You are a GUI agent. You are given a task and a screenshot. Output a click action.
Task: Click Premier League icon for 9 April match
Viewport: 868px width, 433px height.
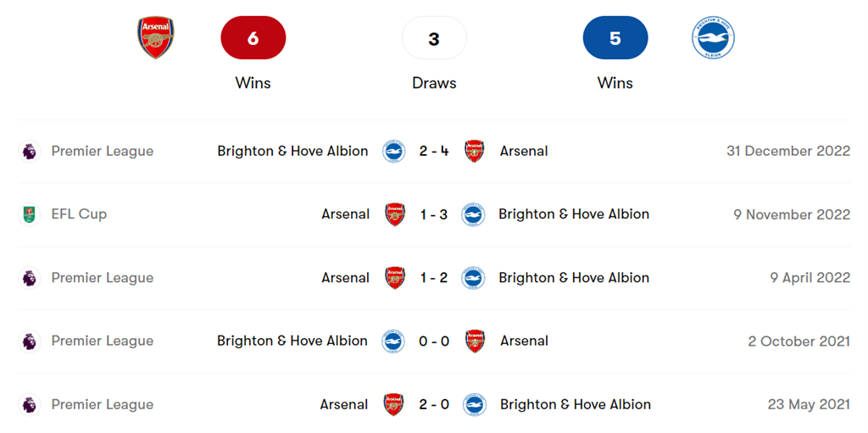[30, 278]
